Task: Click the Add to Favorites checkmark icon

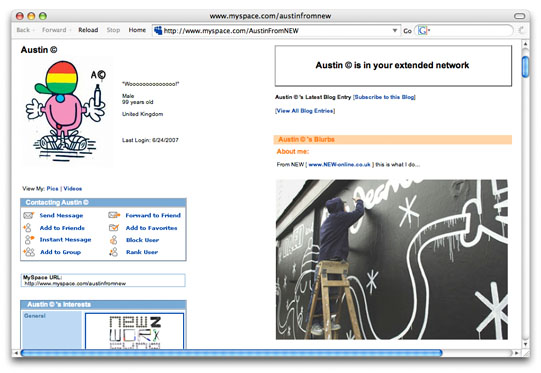Action: pos(114,228)
